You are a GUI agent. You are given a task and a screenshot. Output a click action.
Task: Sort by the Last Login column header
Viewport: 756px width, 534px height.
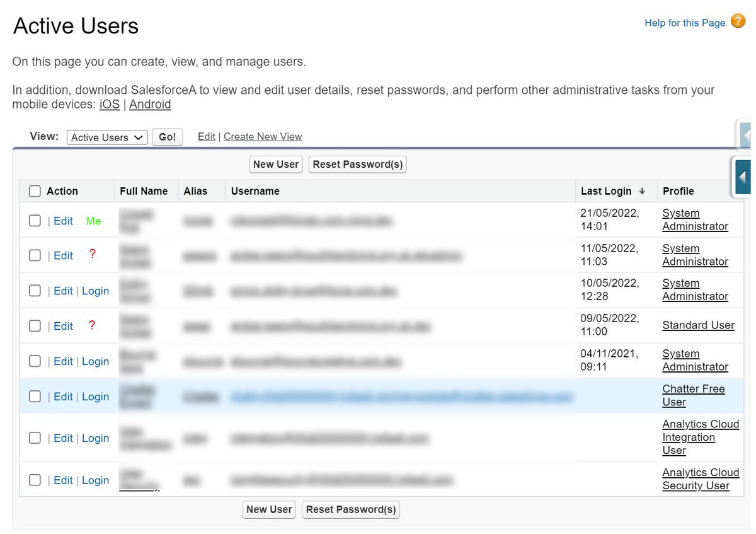click(x=605, y=191)
